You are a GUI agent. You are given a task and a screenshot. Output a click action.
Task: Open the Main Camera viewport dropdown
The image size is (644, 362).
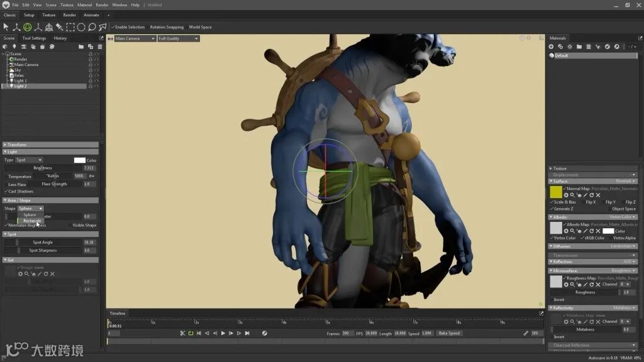pyautogui.click(x=135, y=38)
